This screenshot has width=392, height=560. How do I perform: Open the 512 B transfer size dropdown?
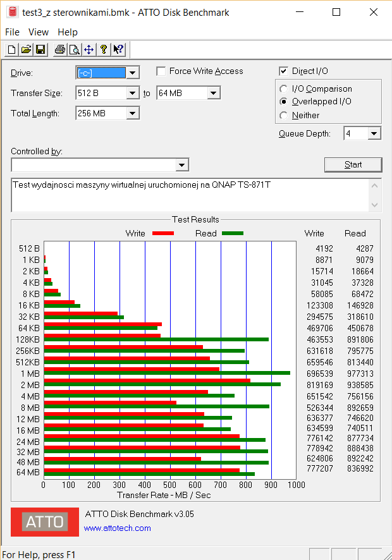(133, 93)
